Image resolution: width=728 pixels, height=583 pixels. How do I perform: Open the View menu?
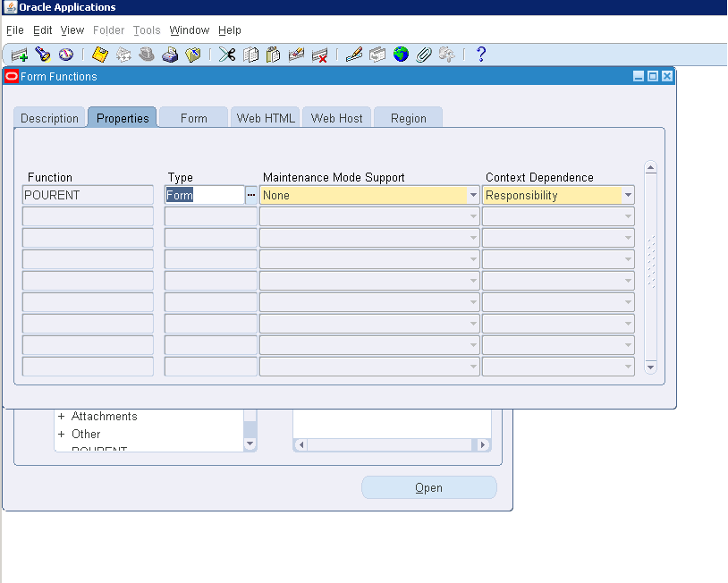[x=72, y=30]
